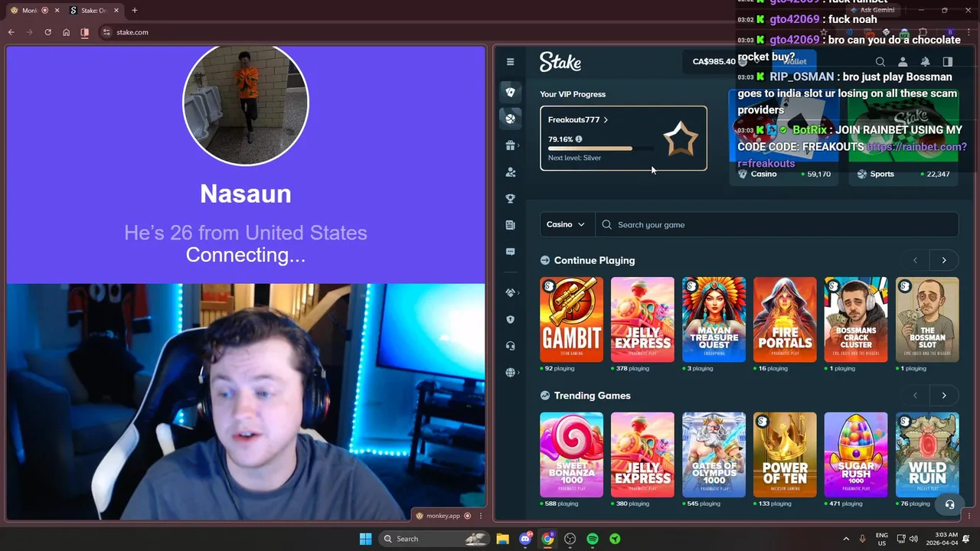Click the Trending Games heading

[x=593, y=396]
